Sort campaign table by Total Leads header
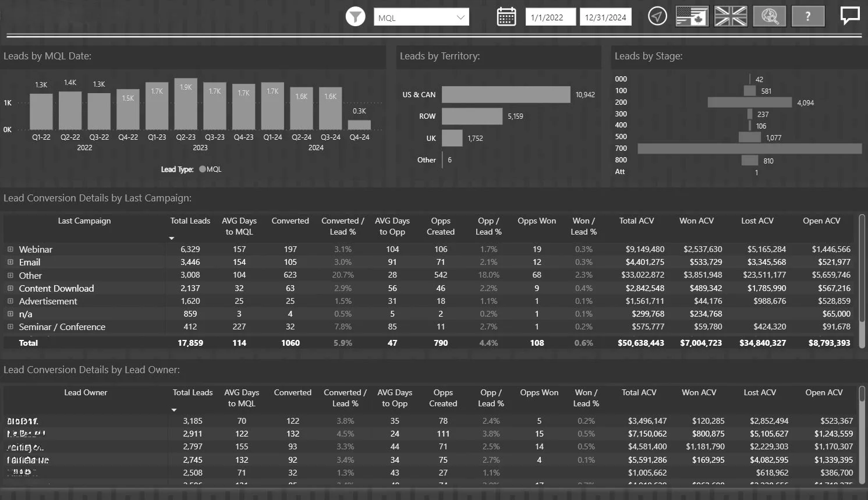Screen dimensions: 868x500 click(x=190, y=221)
